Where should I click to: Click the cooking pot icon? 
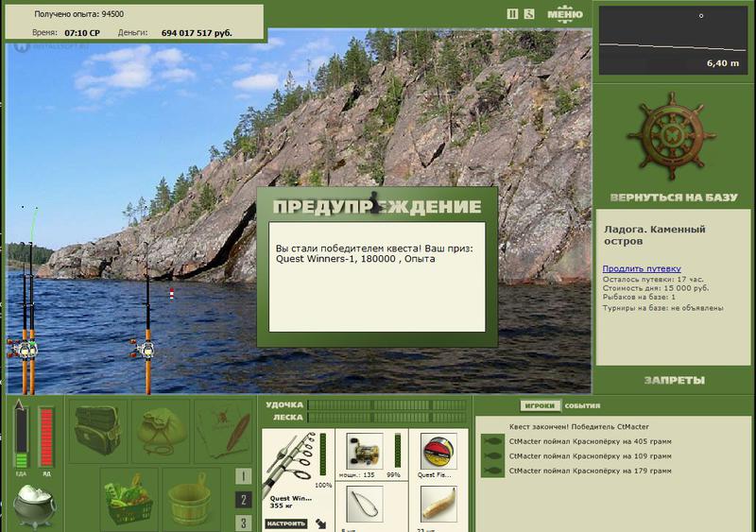[34, 506]
